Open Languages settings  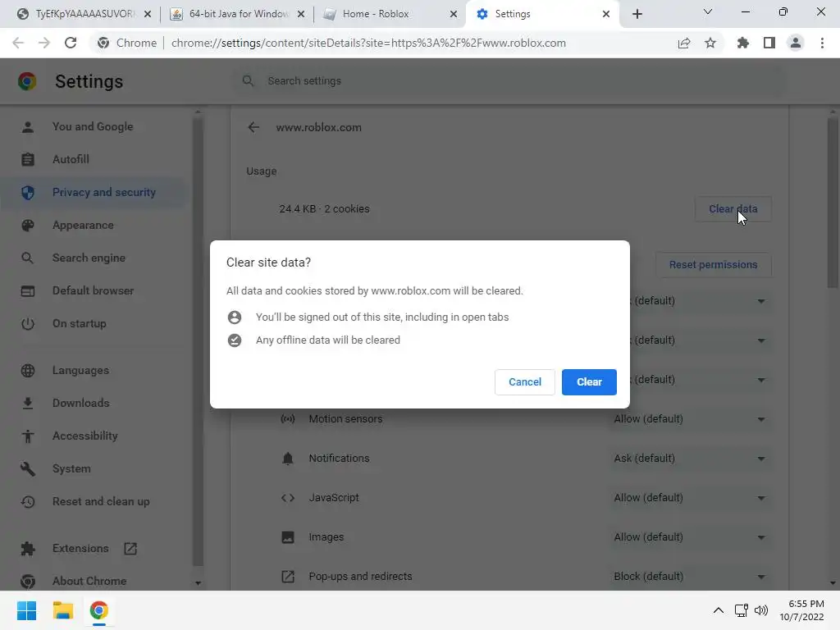click(x=92, y=370)
